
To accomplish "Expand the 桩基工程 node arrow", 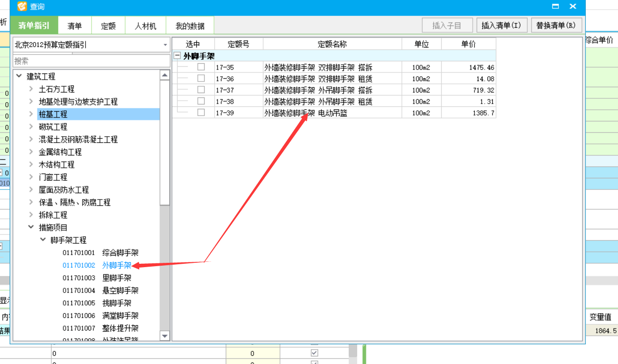I will tap(31, 114).
